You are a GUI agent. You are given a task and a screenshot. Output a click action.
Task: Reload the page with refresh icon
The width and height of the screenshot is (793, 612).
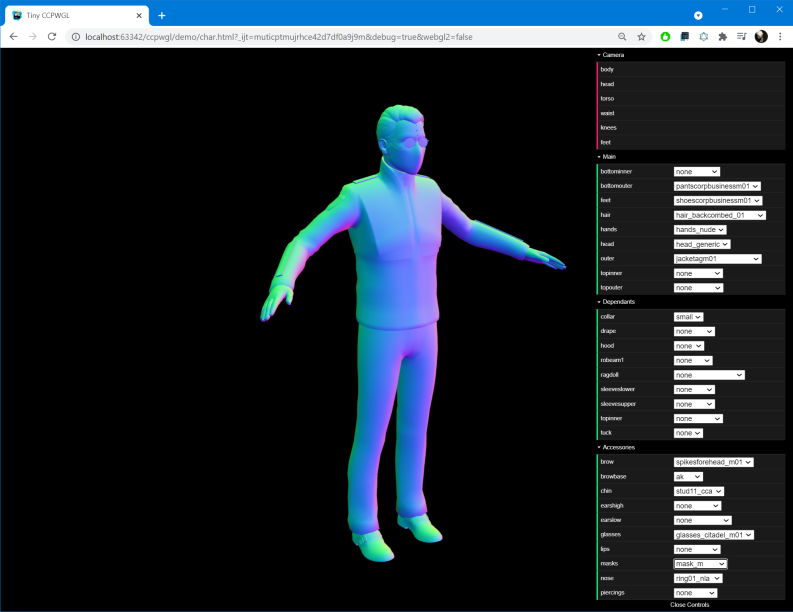click(x=52, y=36)
